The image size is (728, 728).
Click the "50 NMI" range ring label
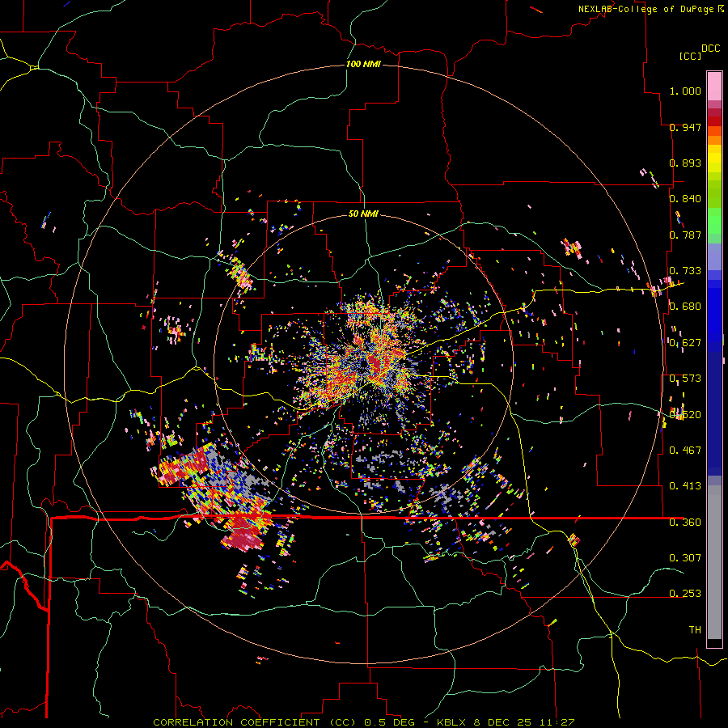click(363, 214)
